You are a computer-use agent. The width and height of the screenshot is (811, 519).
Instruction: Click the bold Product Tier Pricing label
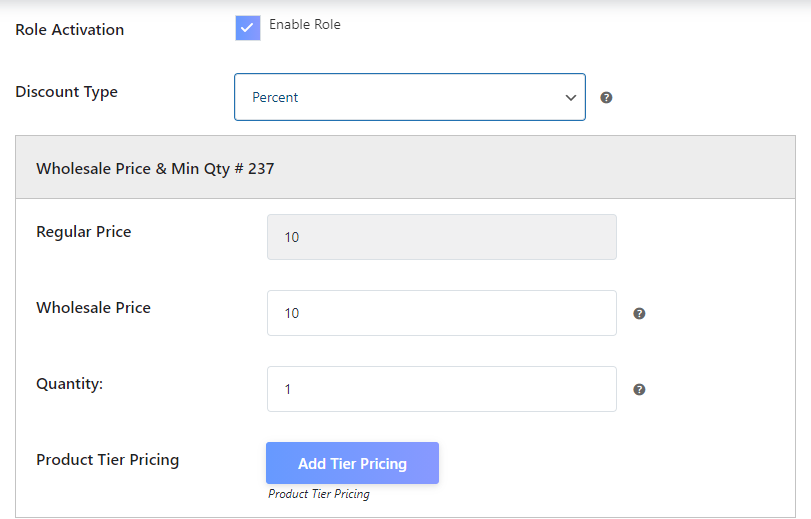(107, 460)
